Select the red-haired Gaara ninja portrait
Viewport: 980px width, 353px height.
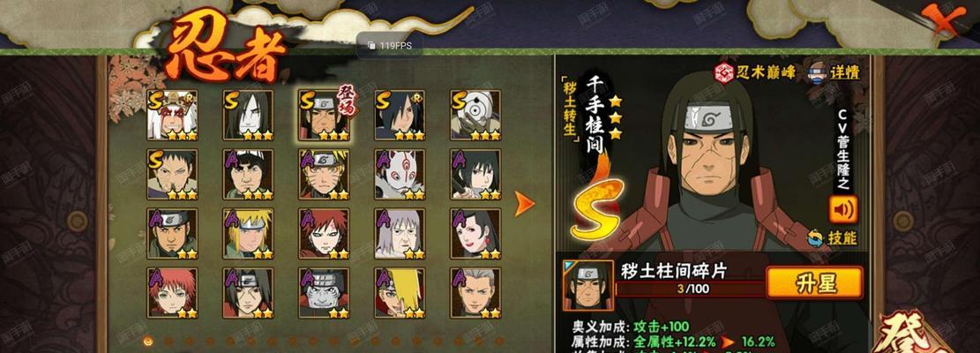coord(324,234)
